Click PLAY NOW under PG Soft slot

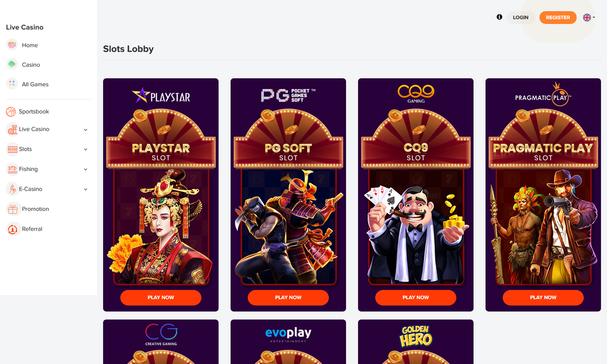pyautogui.click(x=288, y=298)
